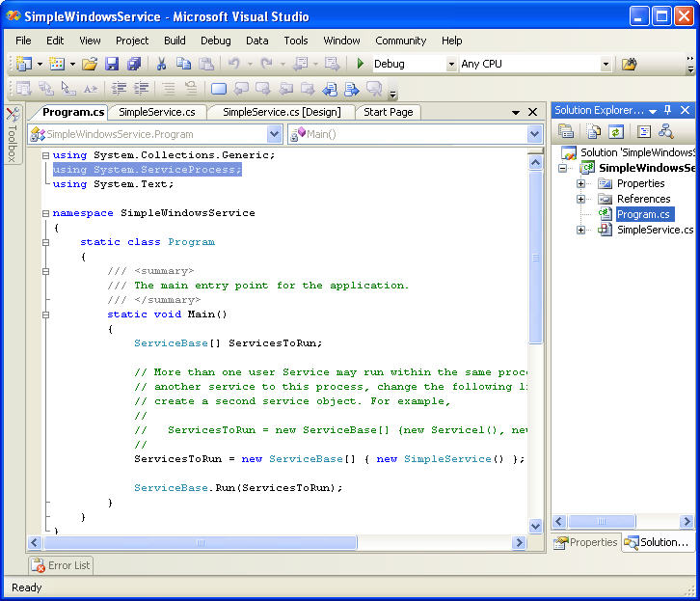Switch to the SimpleService.cs tab
The width and height of the screenshot is (700, 601).
[x=157, y=112]
